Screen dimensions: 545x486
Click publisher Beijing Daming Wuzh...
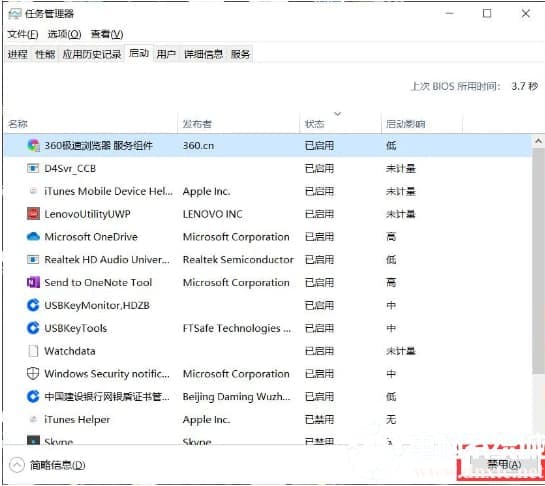236,397
